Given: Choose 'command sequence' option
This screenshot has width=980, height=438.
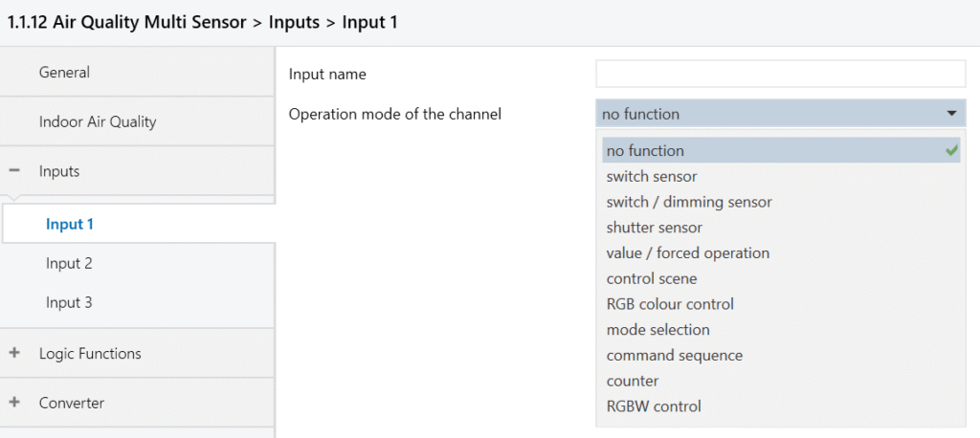Looking at the screenshot, I should coord(674,355).
